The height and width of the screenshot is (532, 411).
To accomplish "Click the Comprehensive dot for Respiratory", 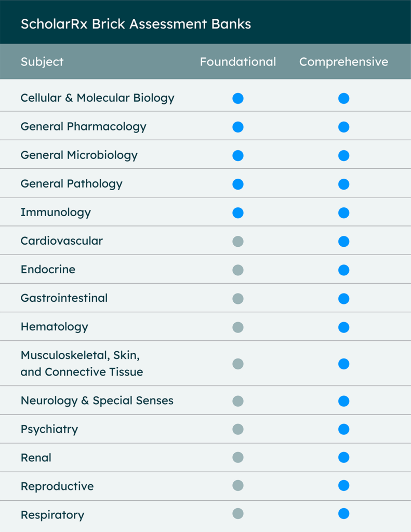I will (344, 513).
